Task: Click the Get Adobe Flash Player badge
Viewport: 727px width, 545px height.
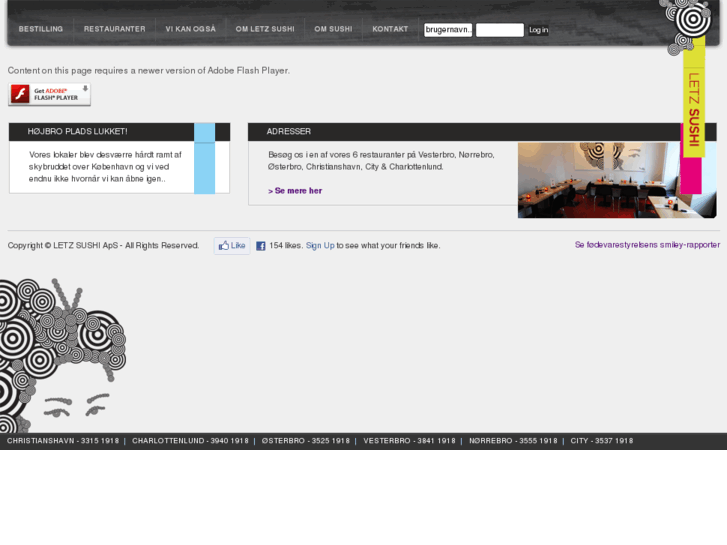Action: click(x=50, y=94)
